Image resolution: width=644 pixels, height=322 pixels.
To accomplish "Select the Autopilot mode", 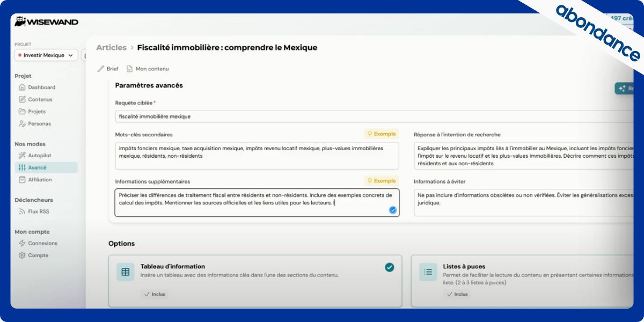I will 40,156.
